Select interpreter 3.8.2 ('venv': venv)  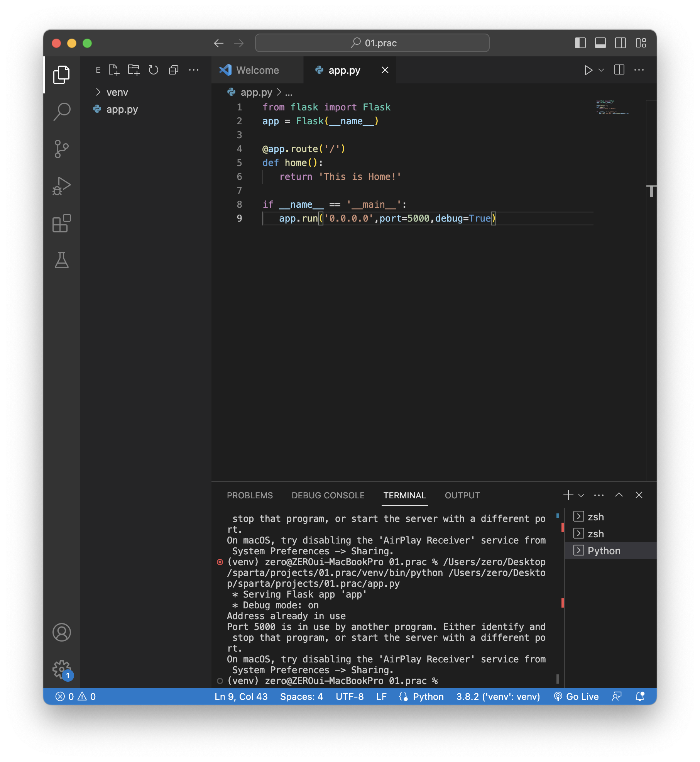tap(498, 696)
